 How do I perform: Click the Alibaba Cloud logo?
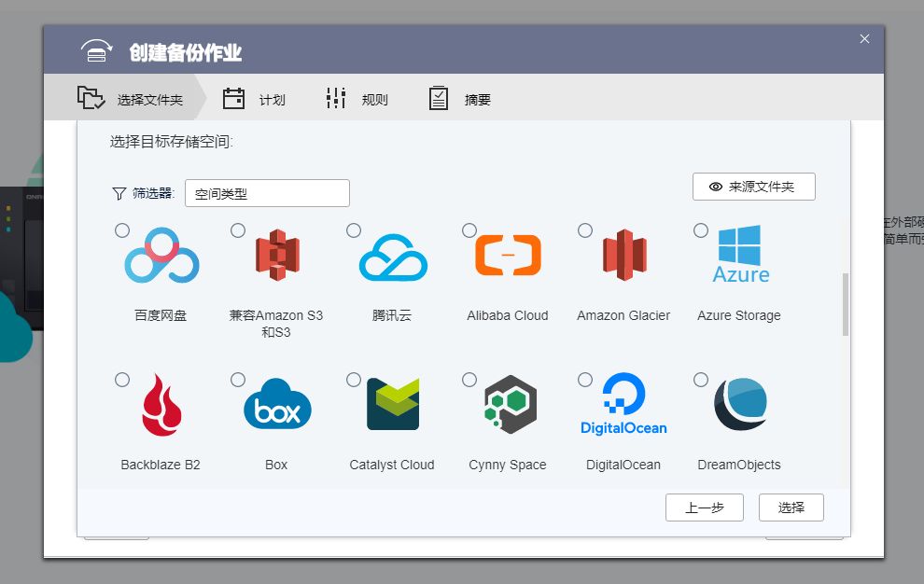[508, 255]
